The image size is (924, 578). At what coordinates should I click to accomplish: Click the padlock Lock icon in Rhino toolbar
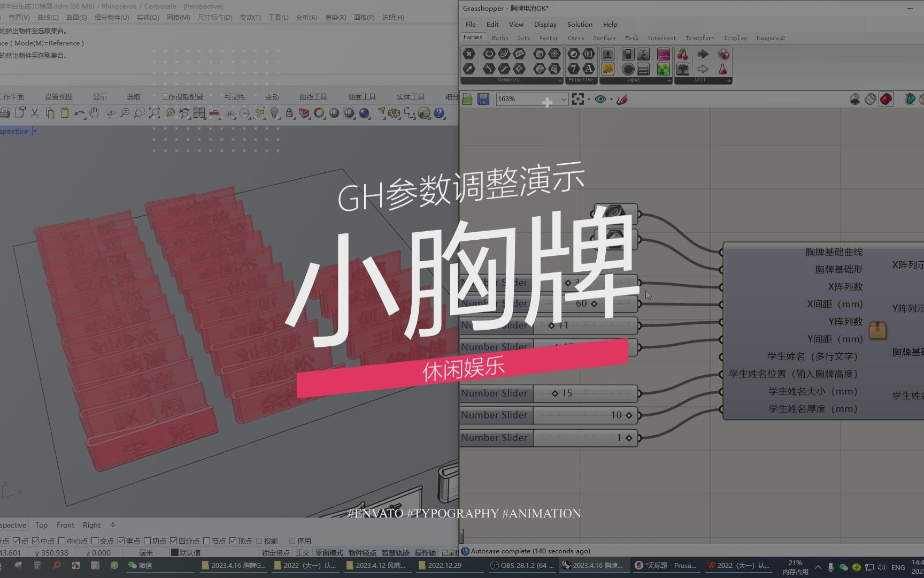coord(289,113)
